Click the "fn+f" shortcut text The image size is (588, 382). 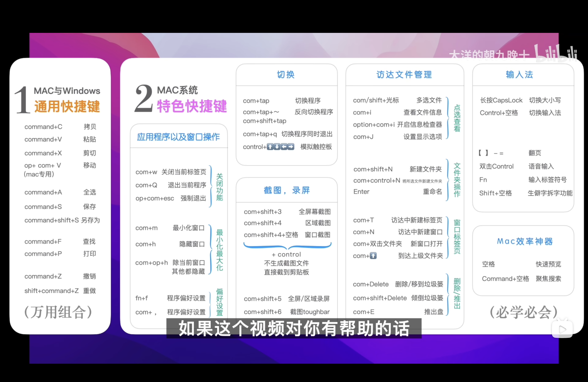click(x=142, y=298)
